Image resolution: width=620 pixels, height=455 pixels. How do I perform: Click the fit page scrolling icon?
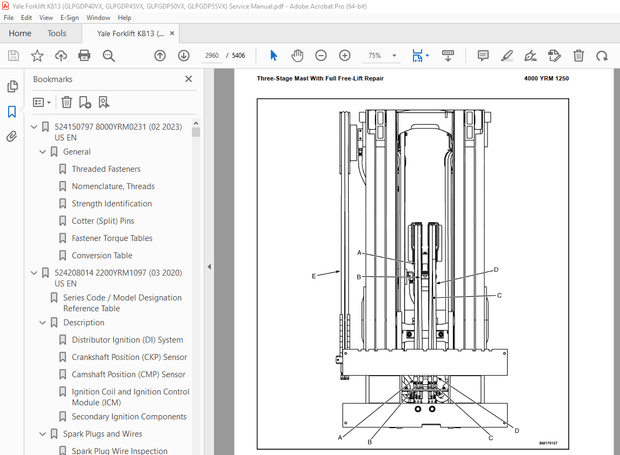pos(417,56)
